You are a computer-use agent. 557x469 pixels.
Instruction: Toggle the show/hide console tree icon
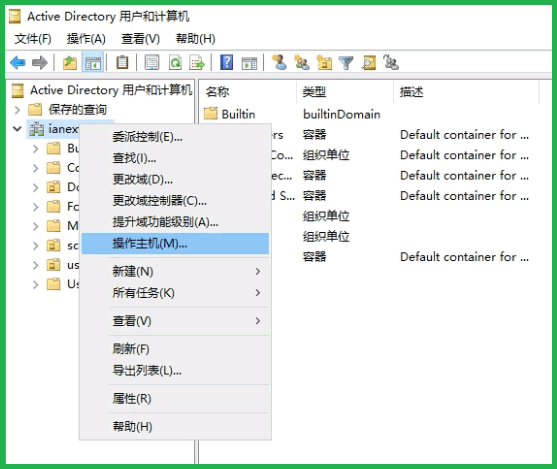pyautogui.click(x=93, y=63)
